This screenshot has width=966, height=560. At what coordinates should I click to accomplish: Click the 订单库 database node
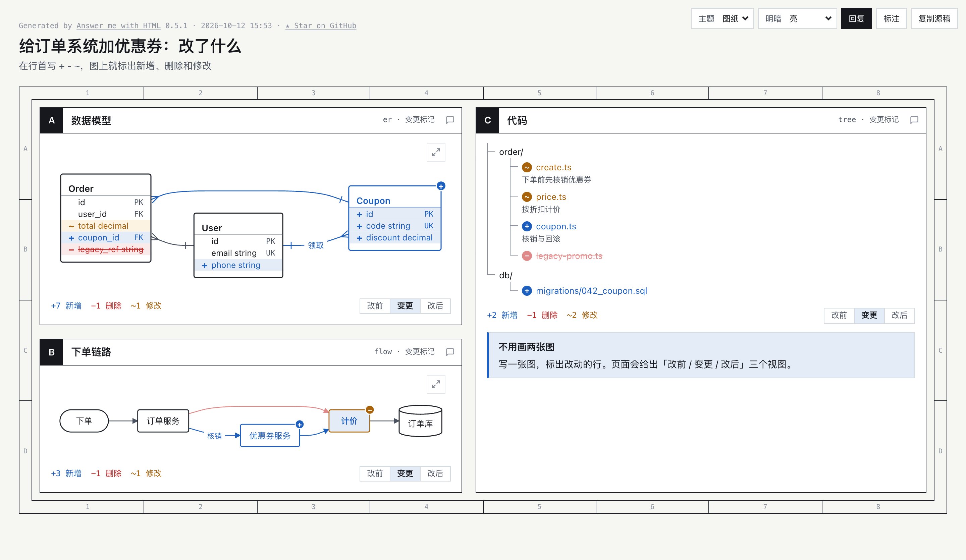tap(421, 421)
